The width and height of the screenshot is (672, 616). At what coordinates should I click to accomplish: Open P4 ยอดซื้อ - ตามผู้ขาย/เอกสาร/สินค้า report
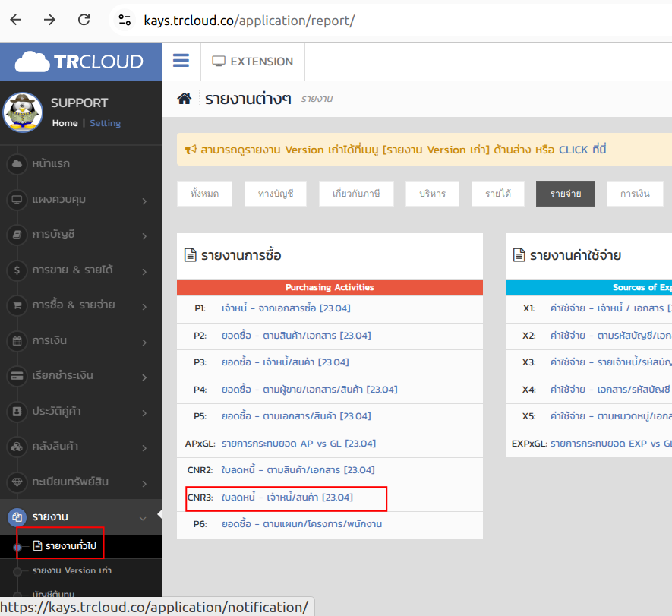[310, 390]
